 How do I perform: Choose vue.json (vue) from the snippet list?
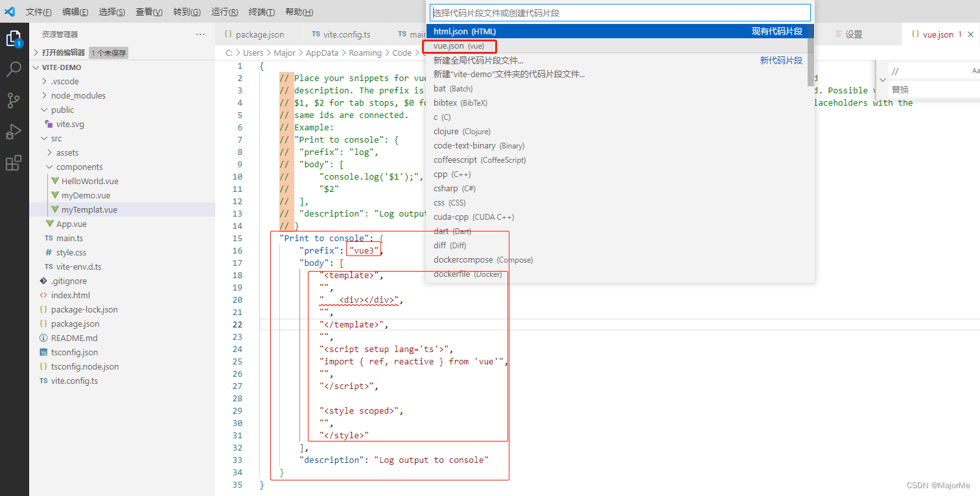click(458, 45)
